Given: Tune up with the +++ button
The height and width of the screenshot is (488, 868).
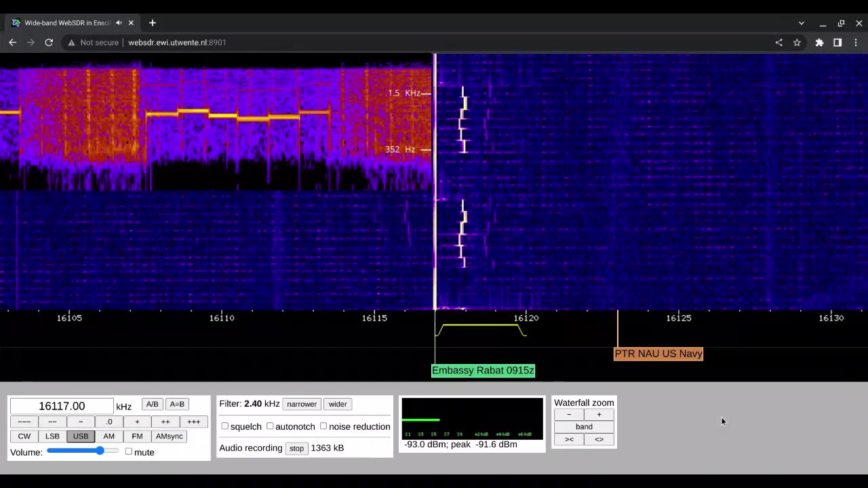Looking at the screenshot, I should point(193,422).
